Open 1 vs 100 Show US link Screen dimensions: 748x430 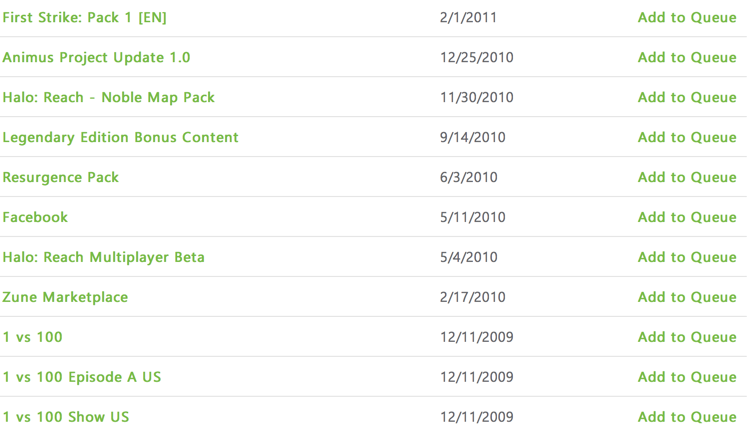66,417
